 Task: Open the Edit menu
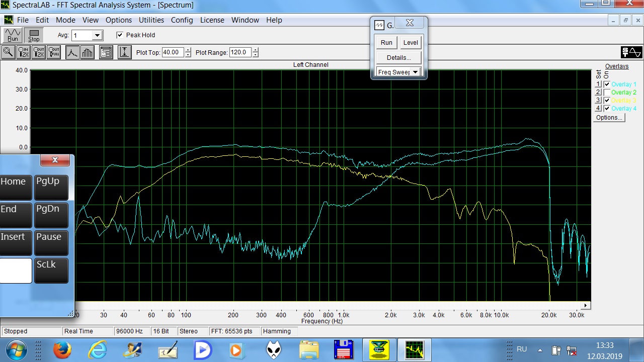(x=42, y=20)
